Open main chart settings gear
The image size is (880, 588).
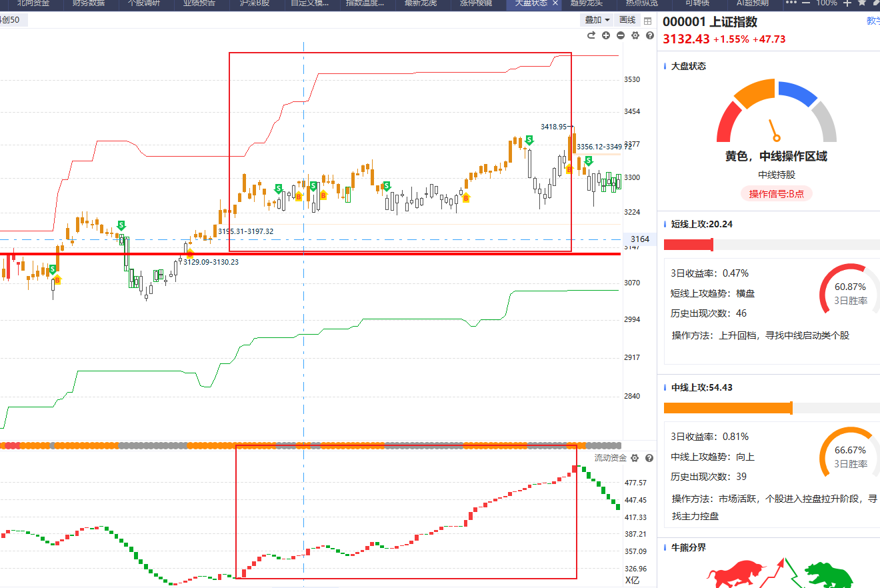click(x=635, y=35)
